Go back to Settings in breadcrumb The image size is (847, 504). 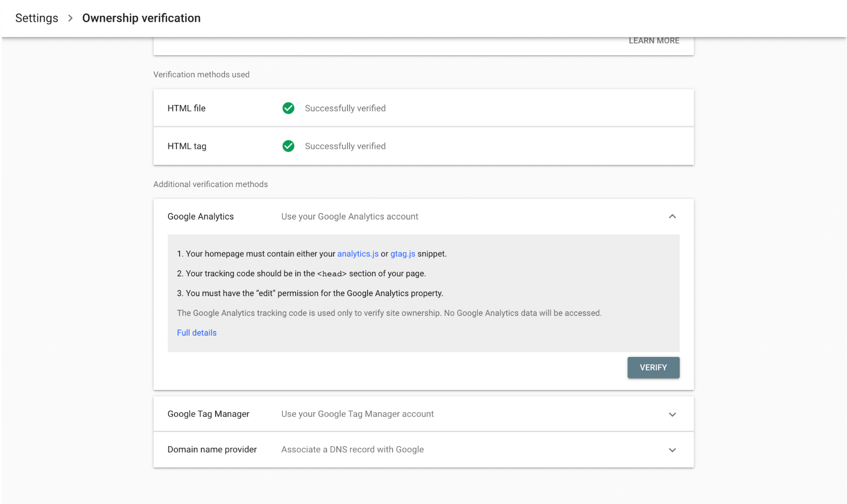(x=37, y=18)
